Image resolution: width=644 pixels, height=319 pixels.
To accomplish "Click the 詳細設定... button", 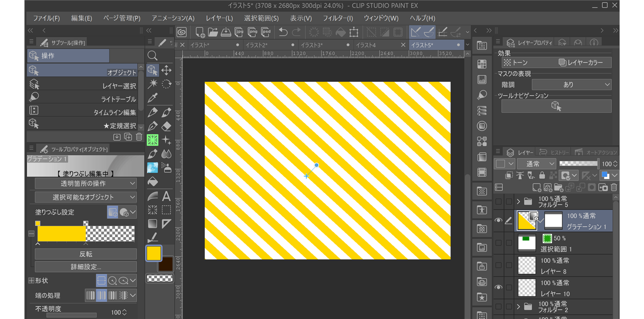I will [86, 267].
